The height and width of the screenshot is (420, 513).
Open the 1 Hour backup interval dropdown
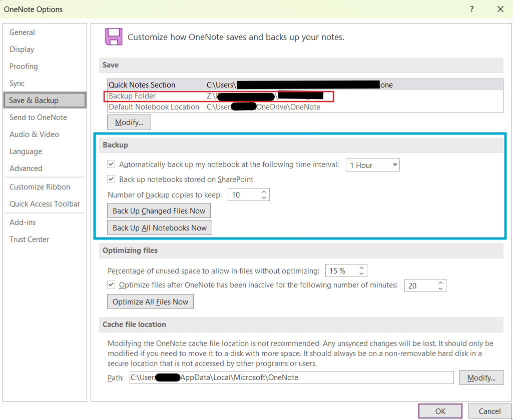coord(373,165)
